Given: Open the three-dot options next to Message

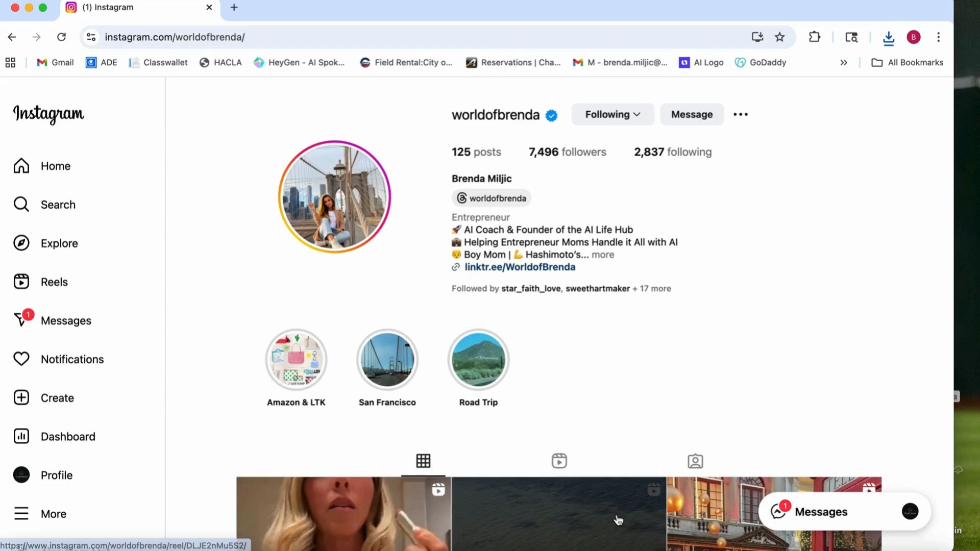Looking at the screenshot, I should pos(740,114).
